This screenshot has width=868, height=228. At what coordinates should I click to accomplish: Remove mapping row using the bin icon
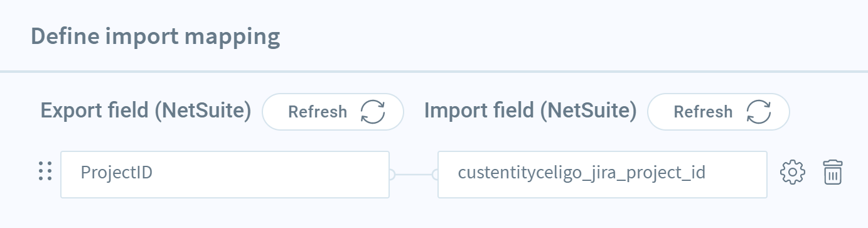[832, 172]
